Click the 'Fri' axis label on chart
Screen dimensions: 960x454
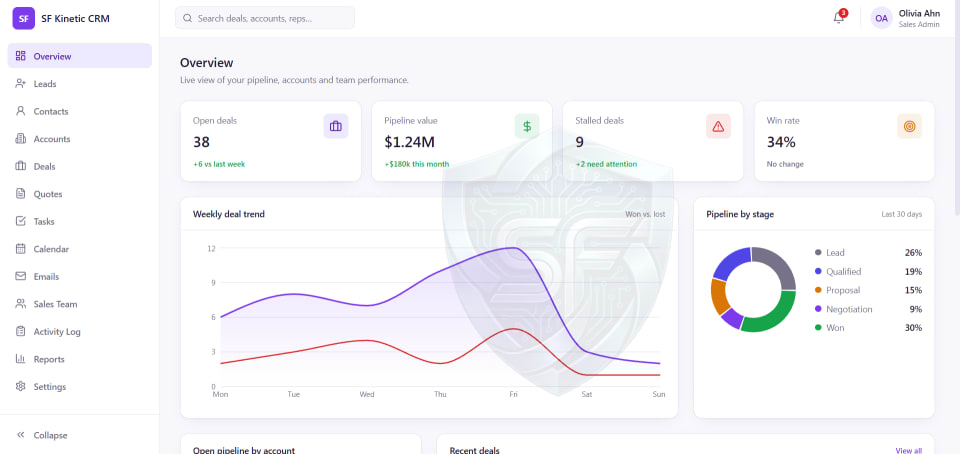(514, 395)
